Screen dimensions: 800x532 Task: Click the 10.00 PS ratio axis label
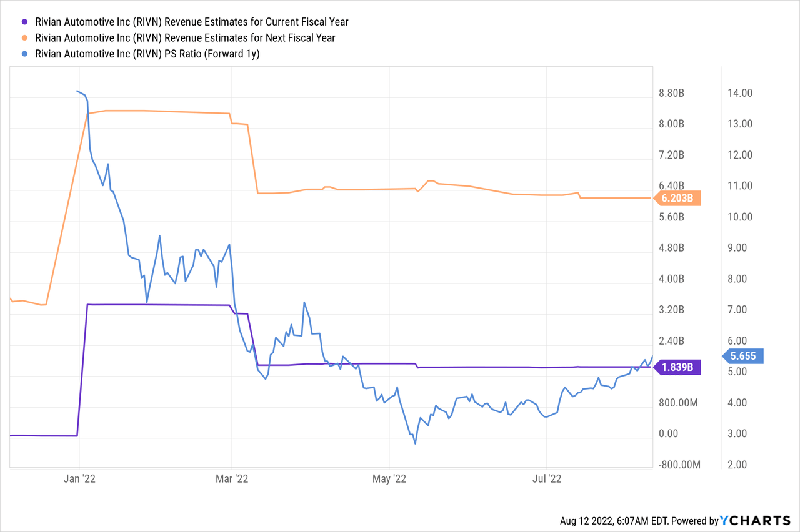739,217
